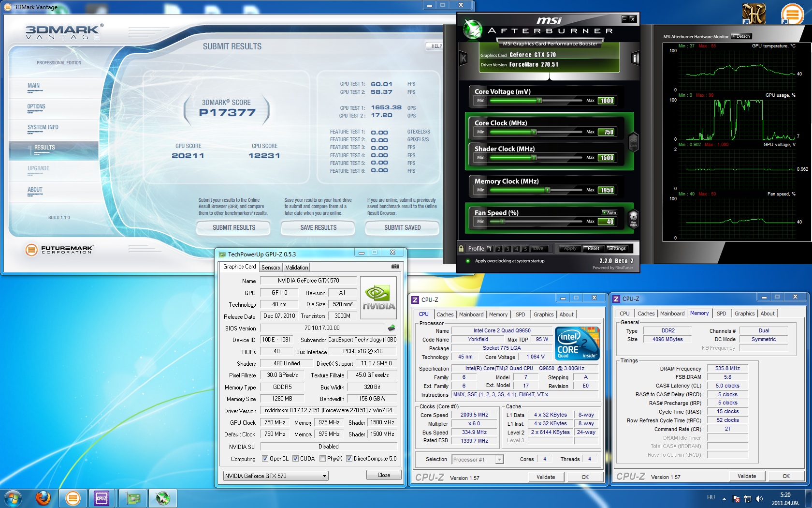The width and height of the screenshot is (812, 508).
Task: Open Kombustor via Afterburner's K side button
Action: coord(463,59)
